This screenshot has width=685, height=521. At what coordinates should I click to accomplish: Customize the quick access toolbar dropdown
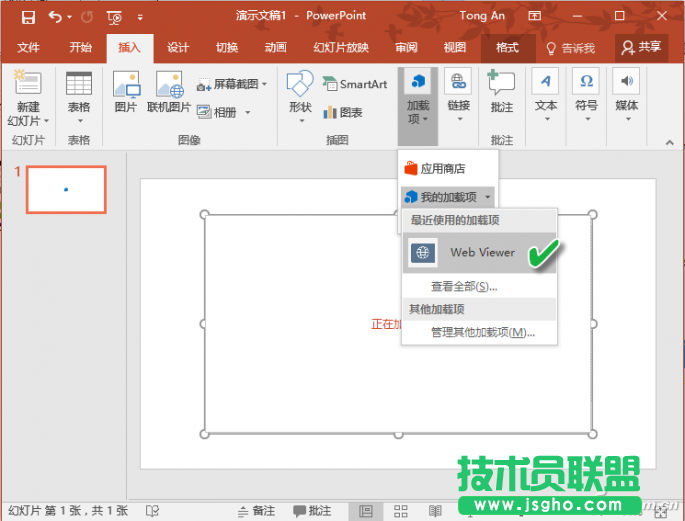coord(140,17)
